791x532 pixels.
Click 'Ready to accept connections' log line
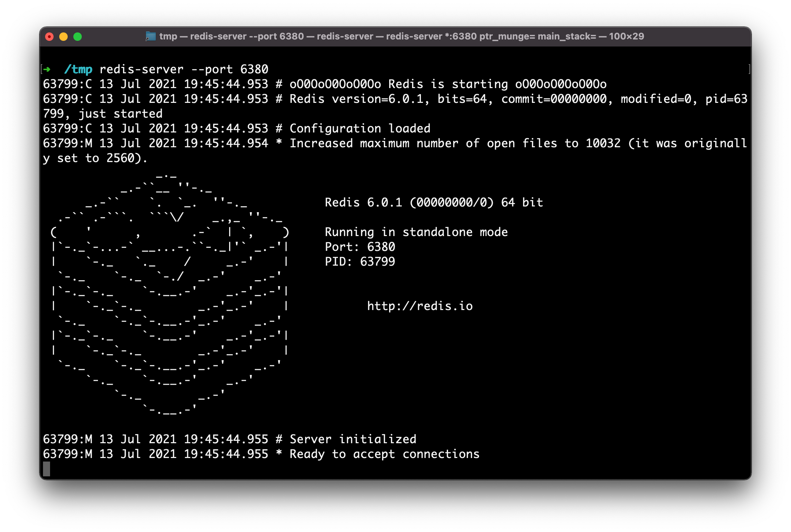[384, 454]
